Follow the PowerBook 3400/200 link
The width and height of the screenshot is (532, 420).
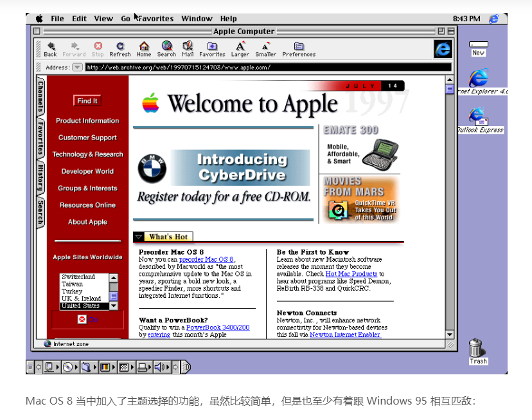pyautogui.click(x=218, y=327)
